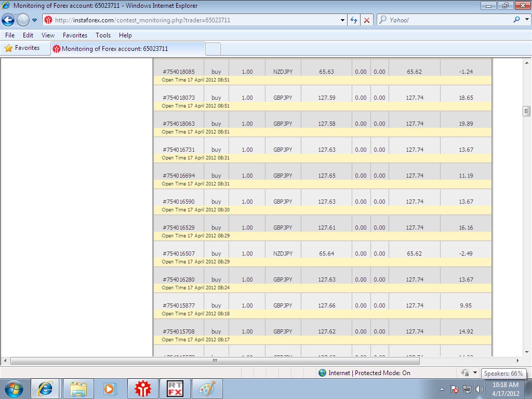Open a new blank tab
Viewport: 532px width, 399px height.
[x=213, y=49]
